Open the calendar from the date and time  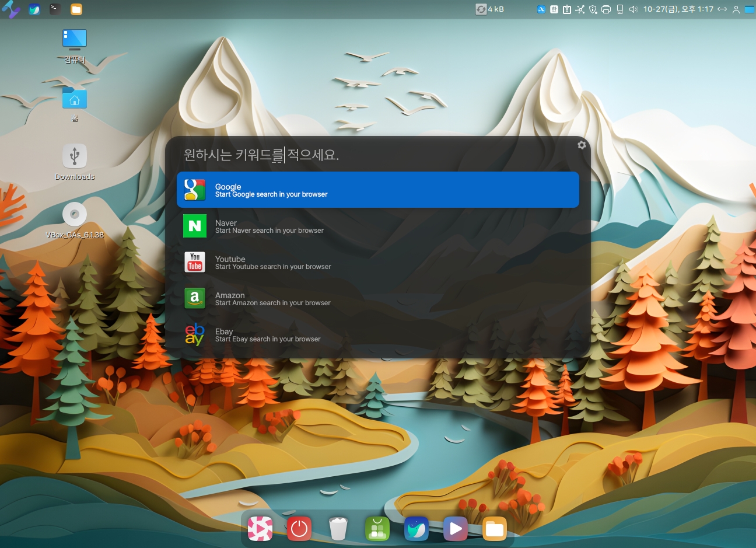(x=678, y=9)
